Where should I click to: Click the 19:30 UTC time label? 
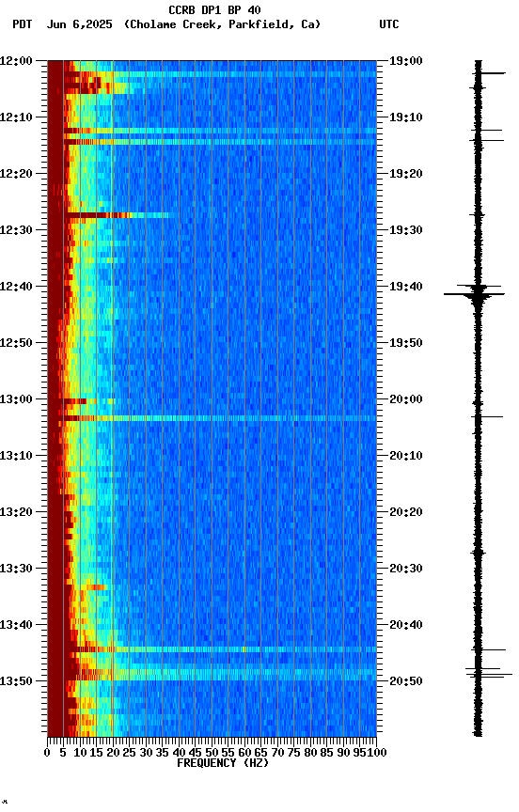click(x=406, y=230)
